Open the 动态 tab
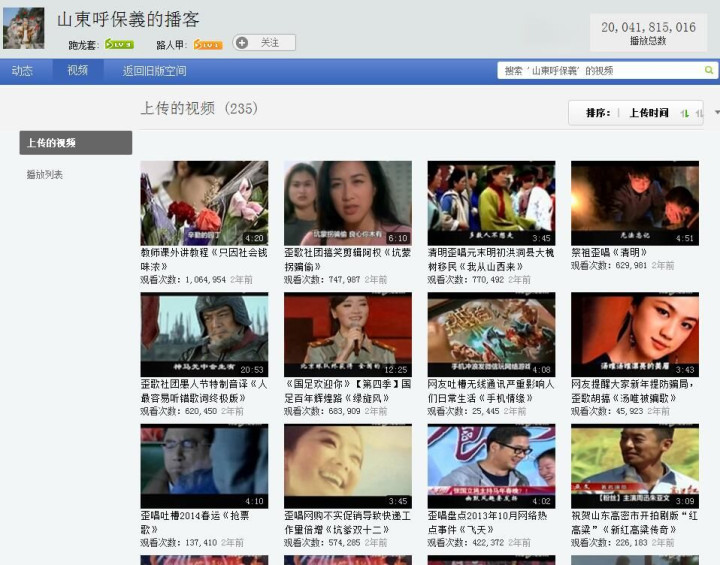 (x=22, y=71)
